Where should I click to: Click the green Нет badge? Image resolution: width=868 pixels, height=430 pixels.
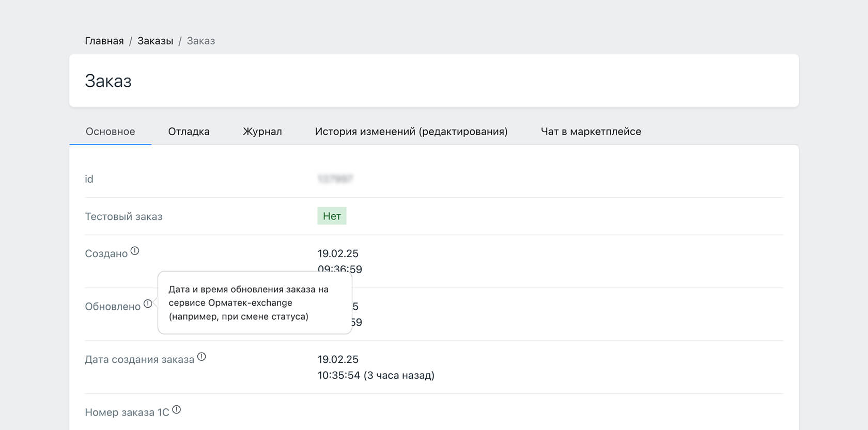pyautogui.click(x=332, y=216)
